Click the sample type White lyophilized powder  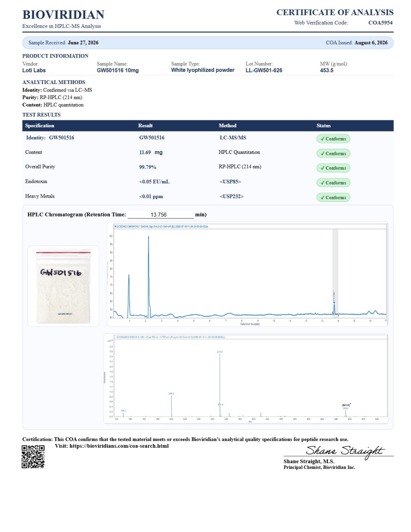[x=203, y=70]
